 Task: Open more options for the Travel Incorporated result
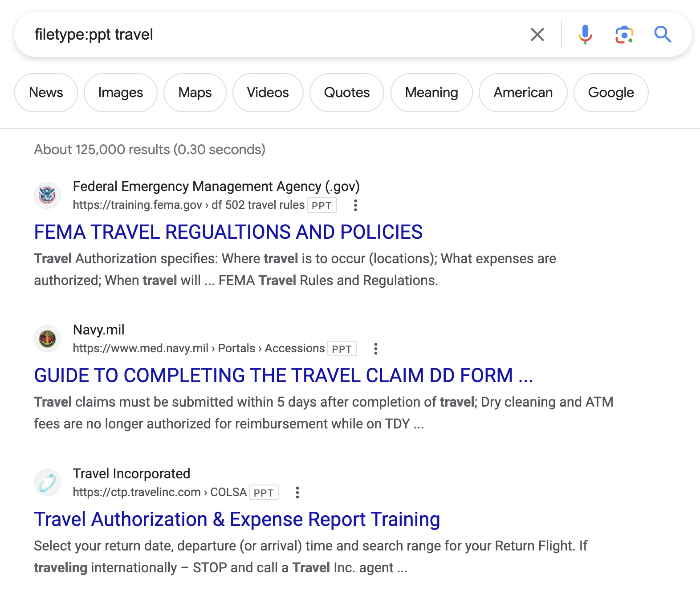point(297,493)
